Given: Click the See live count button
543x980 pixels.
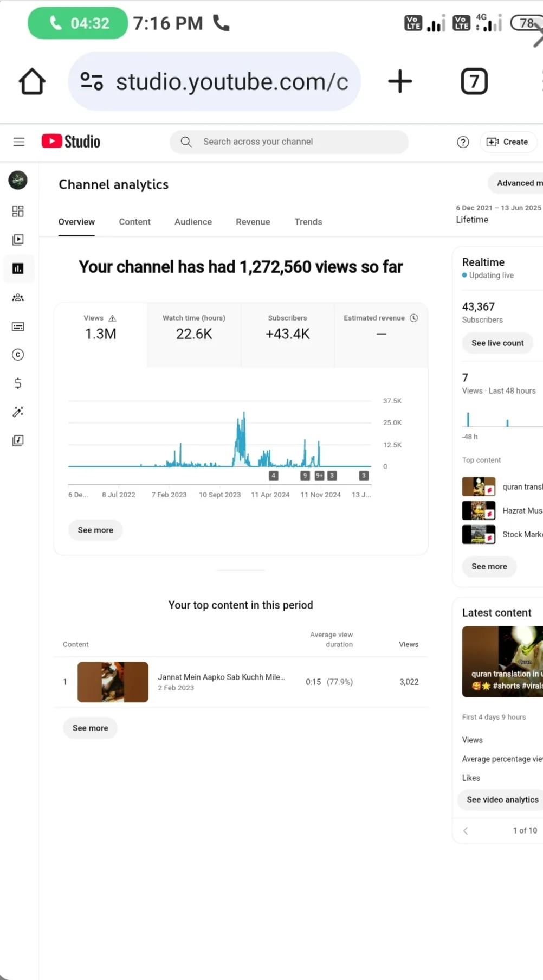Looking at the screenshot, I should coord(497,343).
